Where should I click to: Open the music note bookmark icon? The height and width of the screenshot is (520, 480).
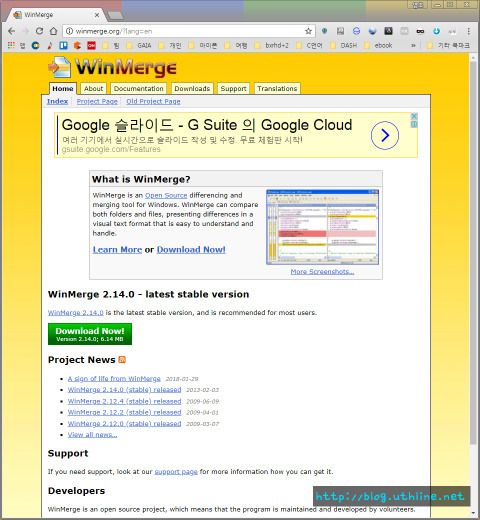pyautogui.click(x=50, y=45)
